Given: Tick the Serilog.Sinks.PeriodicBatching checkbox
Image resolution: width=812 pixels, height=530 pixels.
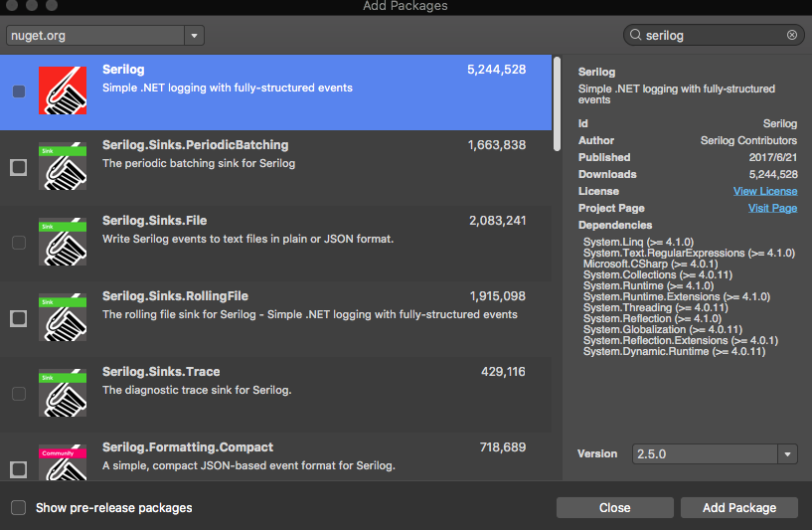Looking at the screenshot, I should (19, 167).
